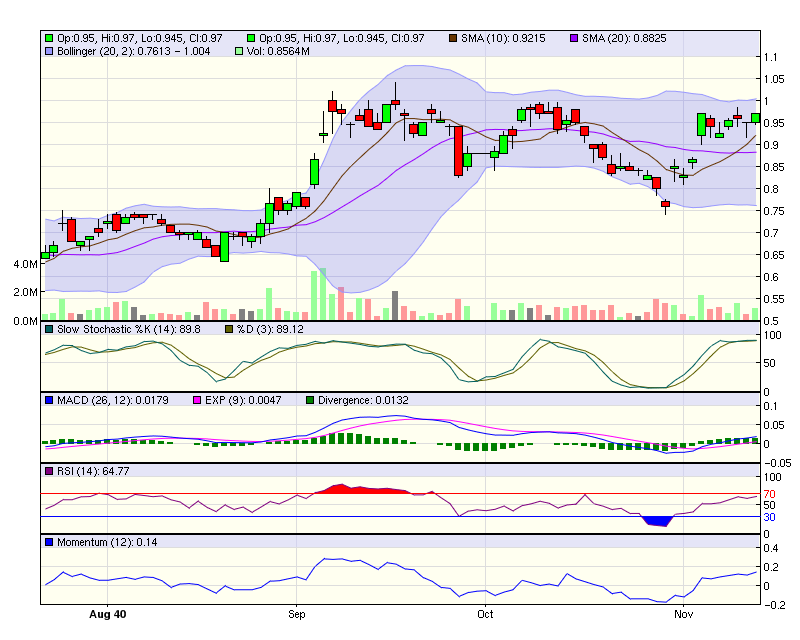Screen dimensions: 800x640
Task: Click the SMA (10) legend marker icon
Action: (x=455, y=38)
